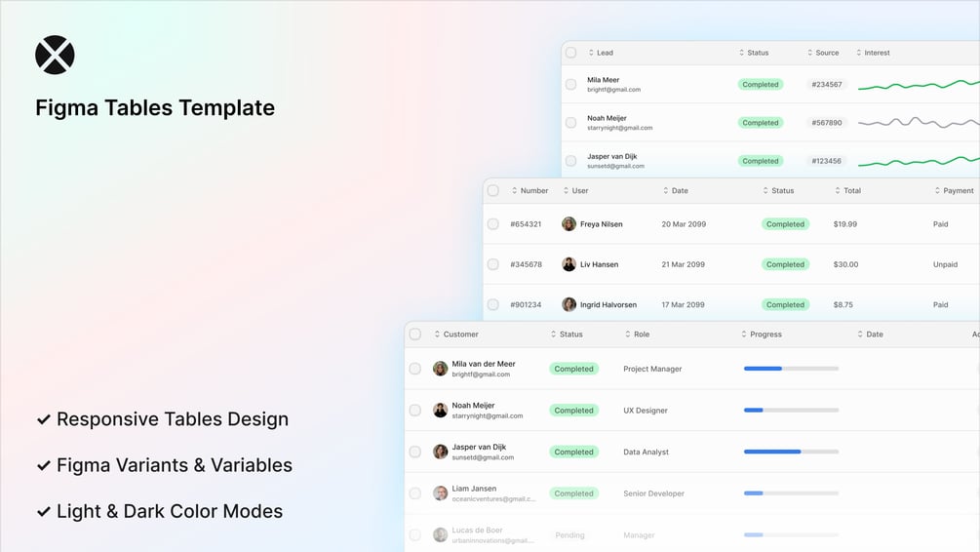980x552 pixels.
Task: Click gray interest sparkline in Noah Meijer row
Action: (x=919, y=123)
